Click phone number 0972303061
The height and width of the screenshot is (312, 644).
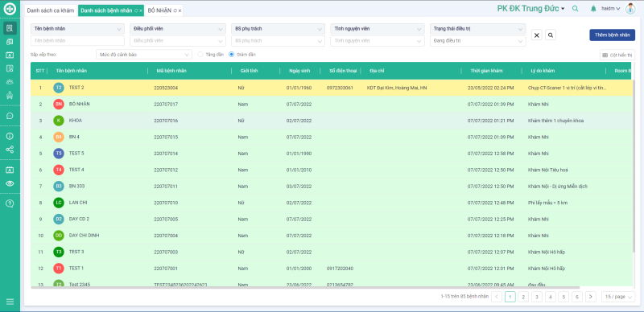coord(340,88)
